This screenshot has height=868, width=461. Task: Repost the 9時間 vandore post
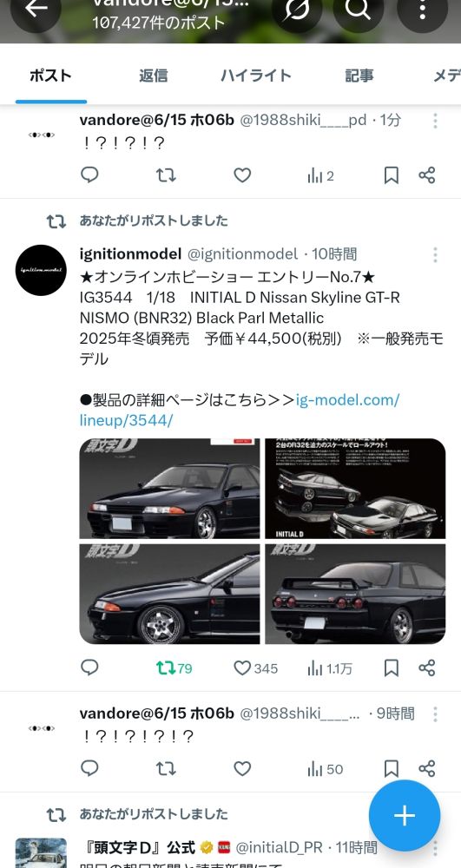click(166, 768)
